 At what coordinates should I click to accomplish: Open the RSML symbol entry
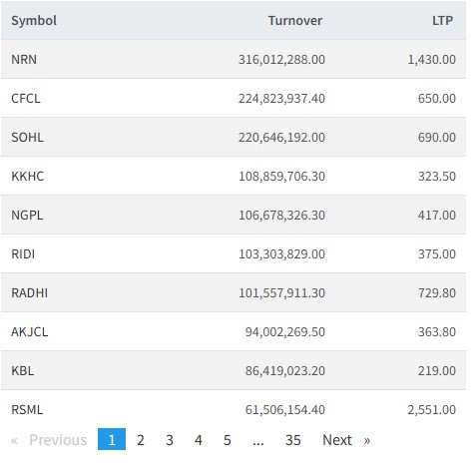click(27, 410)
